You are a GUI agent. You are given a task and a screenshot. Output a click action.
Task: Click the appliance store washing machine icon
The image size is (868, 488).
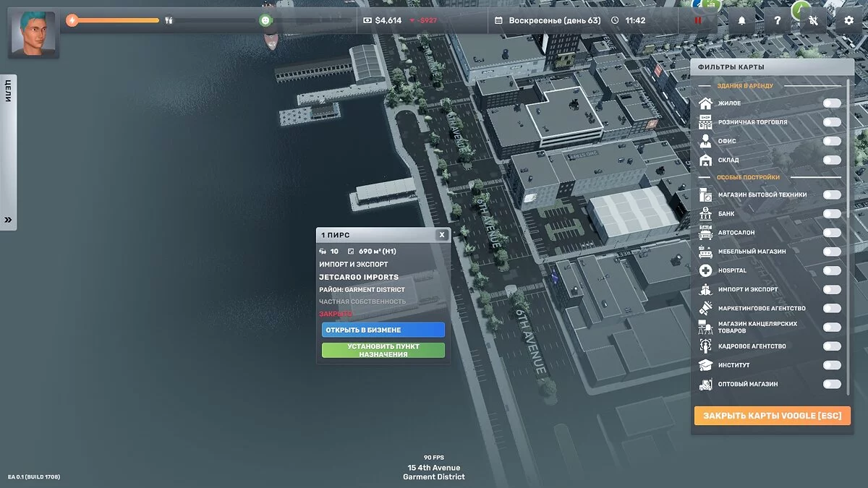[705, 194]
